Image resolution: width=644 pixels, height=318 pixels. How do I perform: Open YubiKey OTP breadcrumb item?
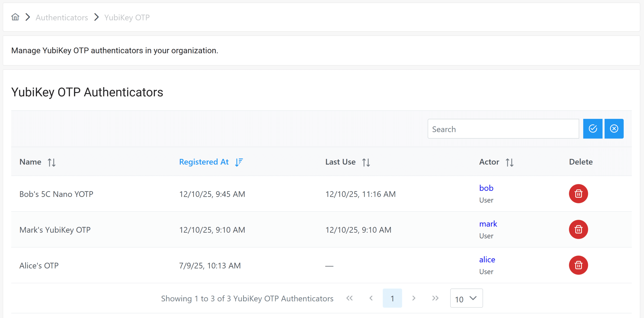coord(127,18)
